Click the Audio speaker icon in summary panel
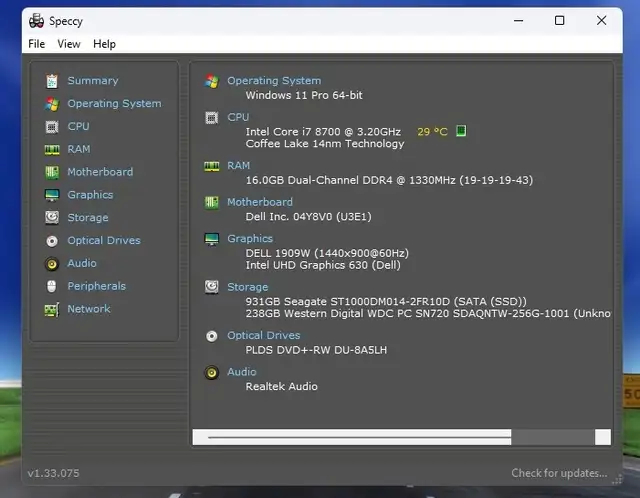640x498 pixels. point(211,372)
